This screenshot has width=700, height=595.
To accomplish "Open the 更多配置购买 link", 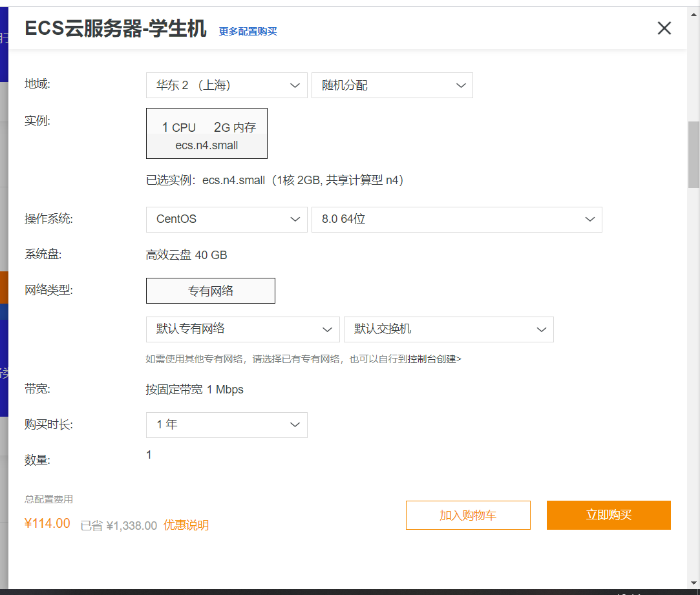I will point(248,31).
